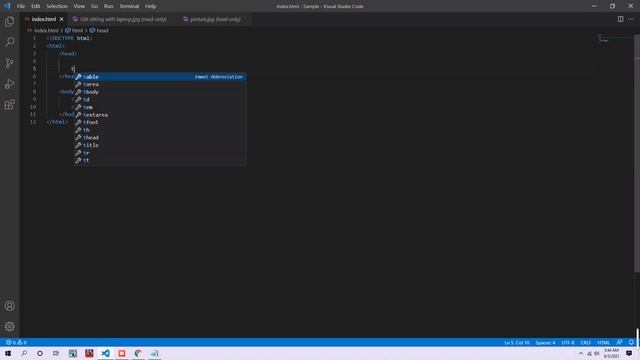Screen dimensions: 640x360
Task: Open the Go menu
Action: pos(94,6)
